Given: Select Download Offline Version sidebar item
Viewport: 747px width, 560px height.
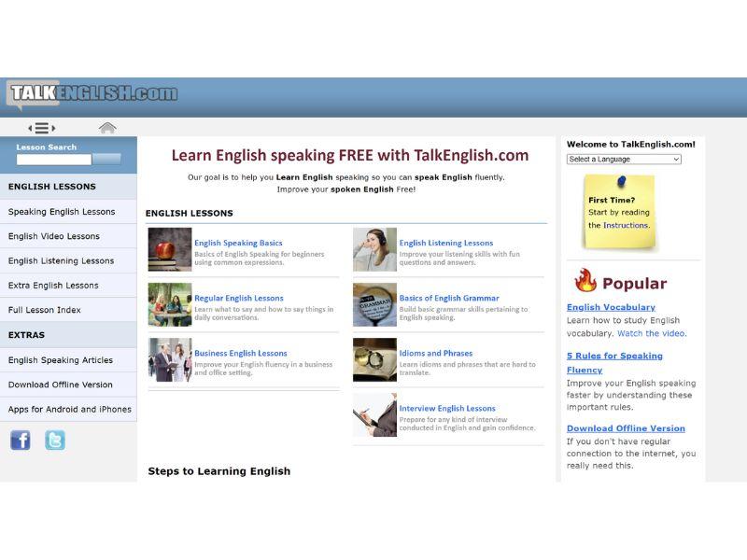Looking at the screenshot, I should tap(68, 385).
